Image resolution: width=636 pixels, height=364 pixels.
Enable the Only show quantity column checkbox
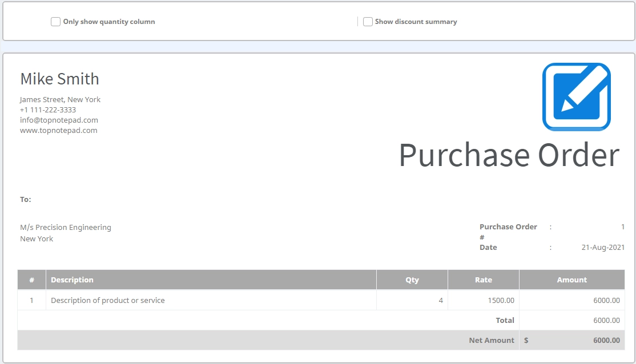click(55, 22)
